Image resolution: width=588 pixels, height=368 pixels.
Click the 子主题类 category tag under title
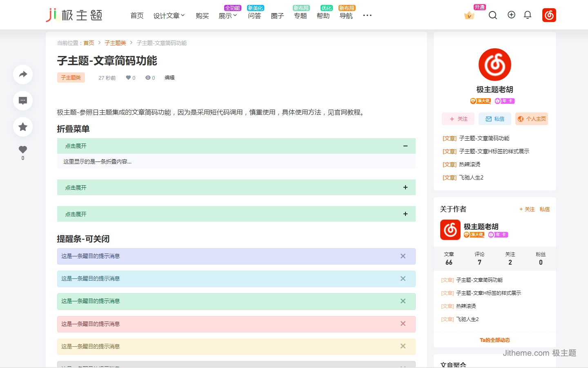71,78
